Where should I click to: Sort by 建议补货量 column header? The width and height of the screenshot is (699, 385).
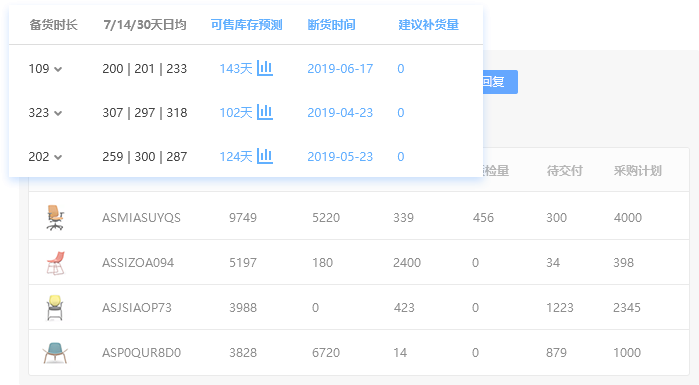[x=428, y=25]
